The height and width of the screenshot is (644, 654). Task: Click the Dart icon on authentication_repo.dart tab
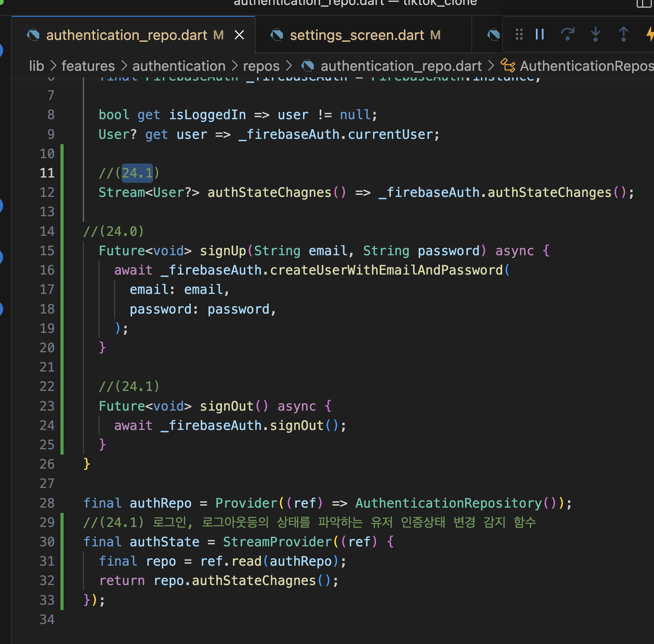click(x=33, y=35)
